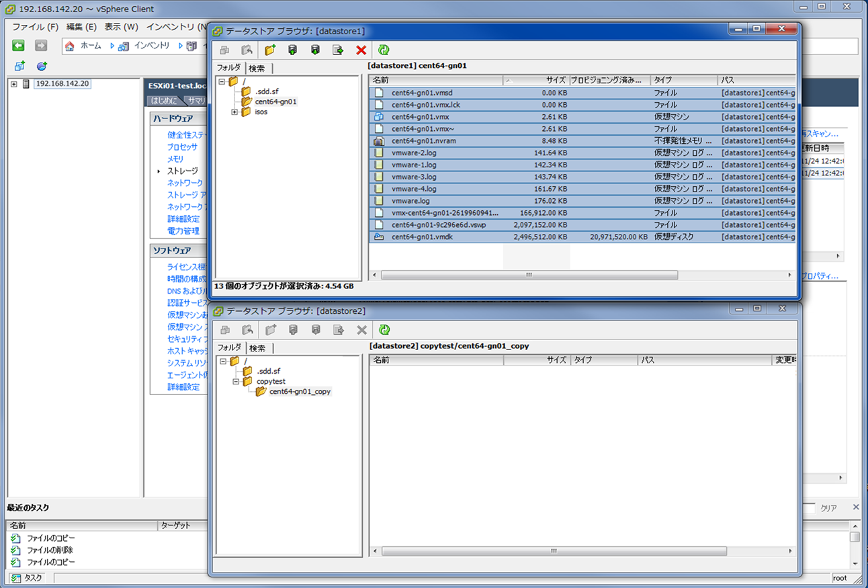
Task: Open ストレージ hardware link
Action: click(x=183, y=171)
